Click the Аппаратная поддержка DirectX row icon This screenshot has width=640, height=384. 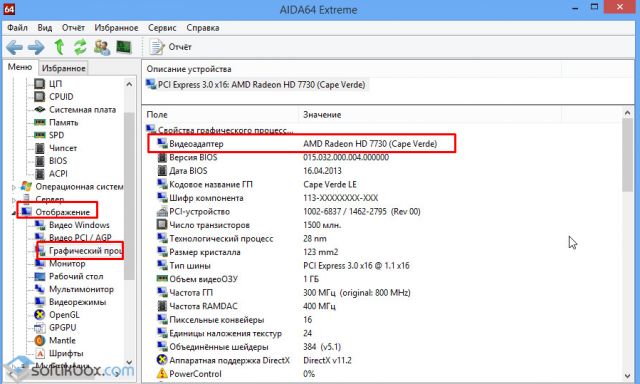pyautogui.click(x=162, y=360)
